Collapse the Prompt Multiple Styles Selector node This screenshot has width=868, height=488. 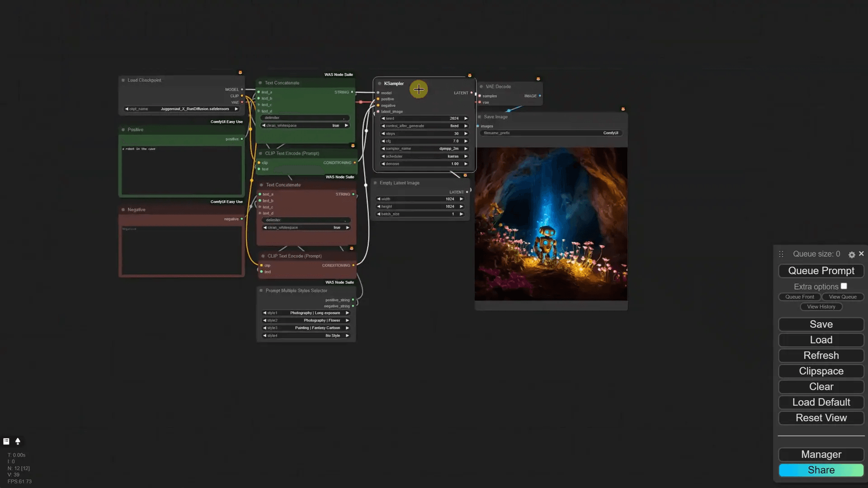point(261,291)
